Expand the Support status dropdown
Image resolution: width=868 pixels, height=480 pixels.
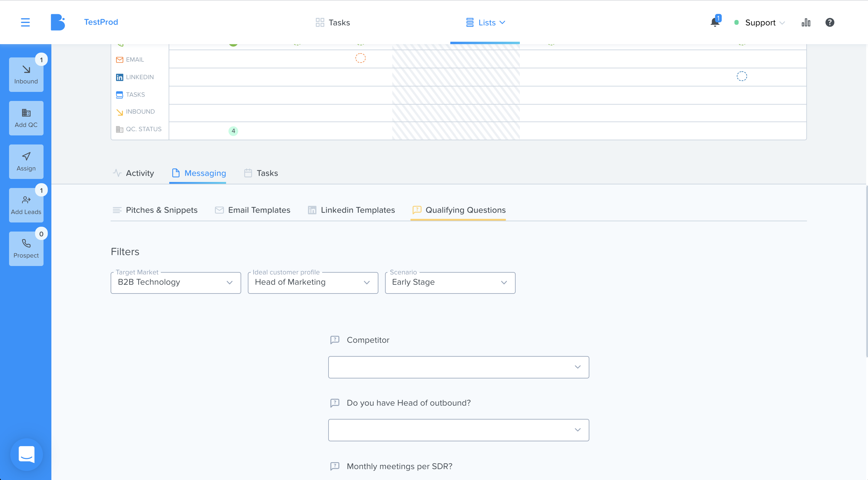tap(759, 22)
